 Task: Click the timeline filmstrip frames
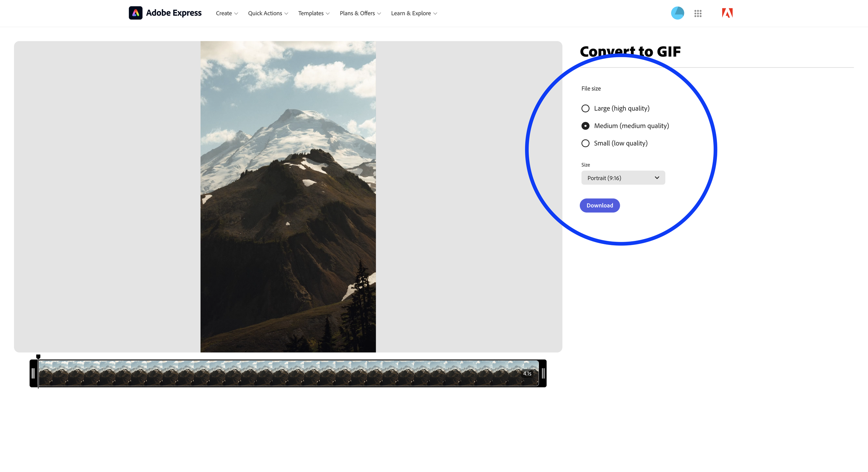pyautogui.click(x=288, y=373)
